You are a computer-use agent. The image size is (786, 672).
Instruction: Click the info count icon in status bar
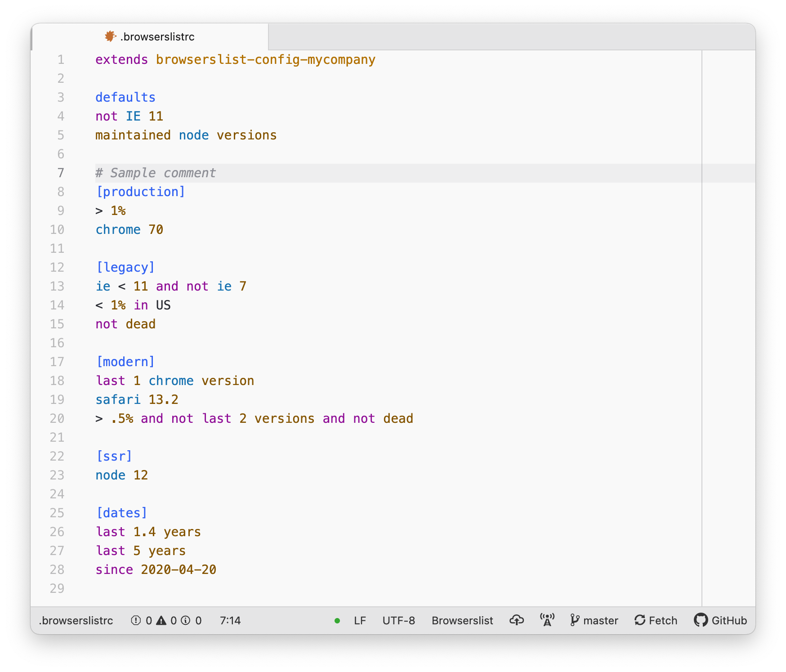[186, 620]
